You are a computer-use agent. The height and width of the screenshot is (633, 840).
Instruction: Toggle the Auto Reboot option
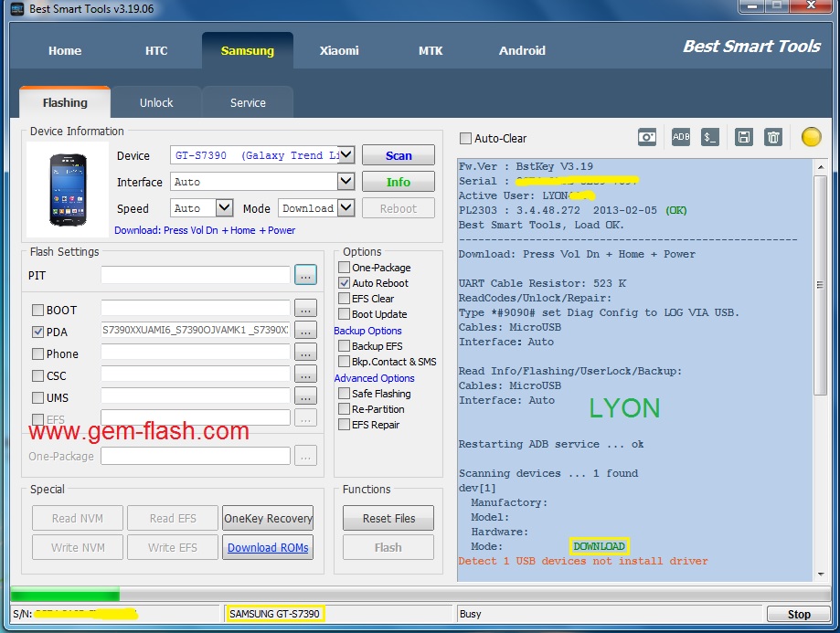tap(344, 282)
